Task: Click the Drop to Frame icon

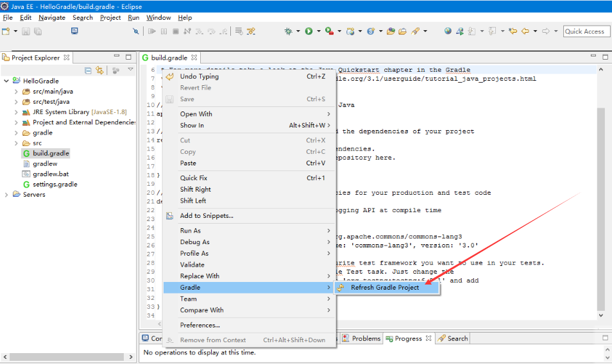Action: tap(239, 31)
